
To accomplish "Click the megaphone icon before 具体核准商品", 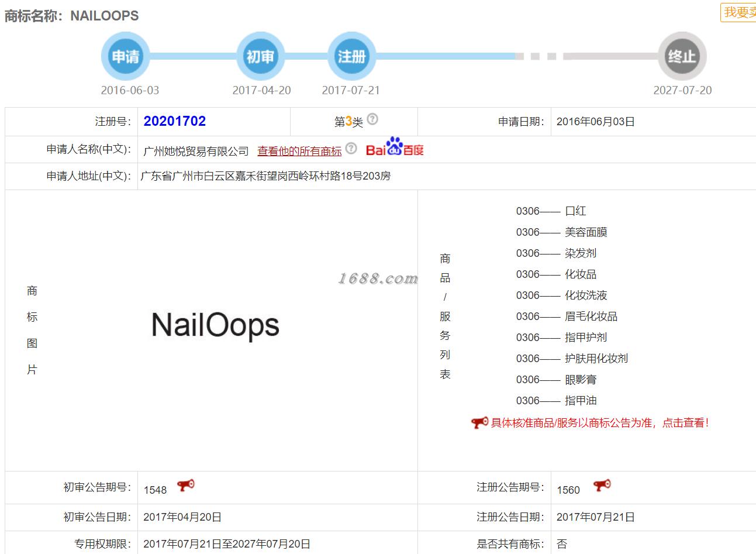I will tap(480, 422).
